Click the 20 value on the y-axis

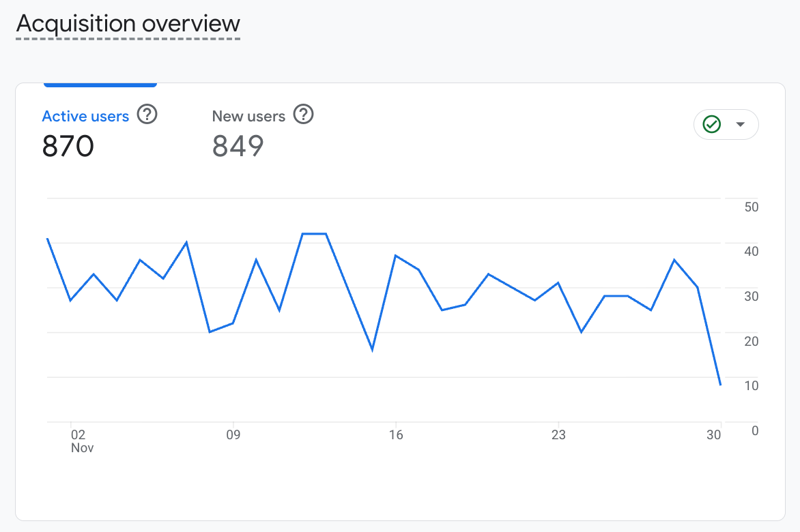(x=752, y=341)
